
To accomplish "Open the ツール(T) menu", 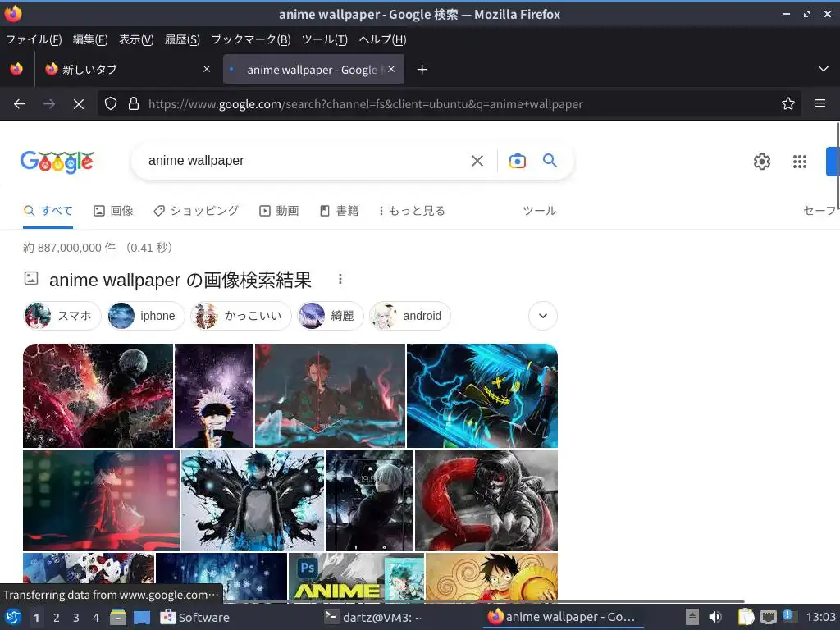I will click(x=325, y=39).
